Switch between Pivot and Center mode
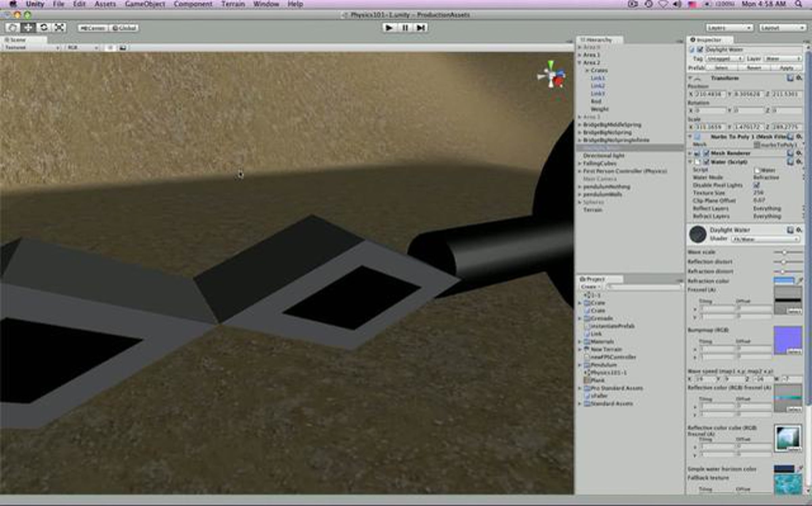This screenshot has height=506, width=812. click(x=94, y=28)
